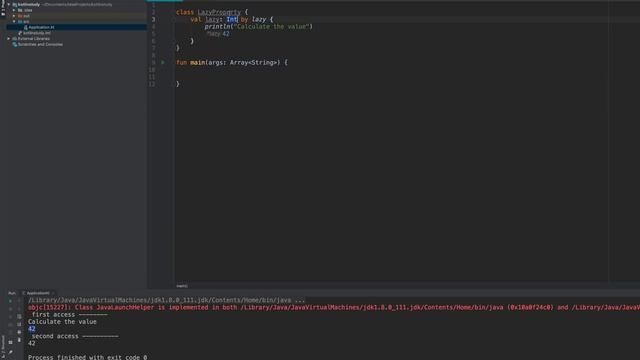Click the red objc JavaLaunchHelper warning line
Image resolution: width=640 pixels, height=360 pixels.
tap(334, 307)
